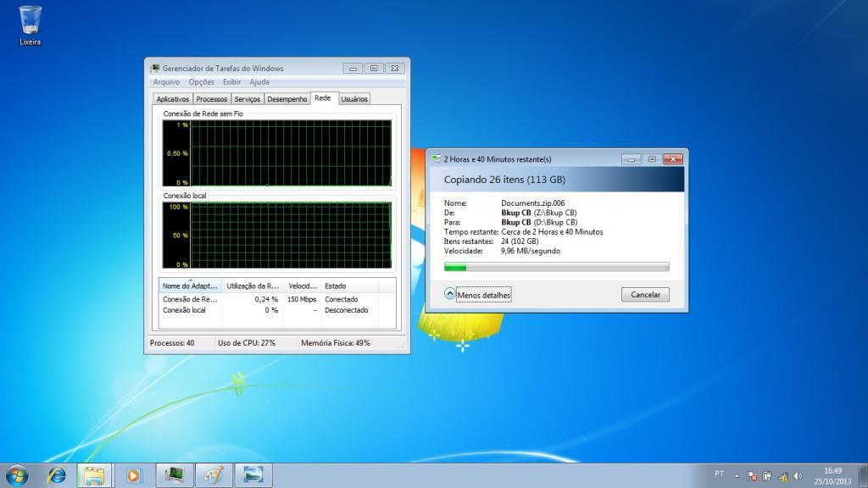Maximize the Task Manager window
Screen dimensions: 868x488
tap(374, 69)
